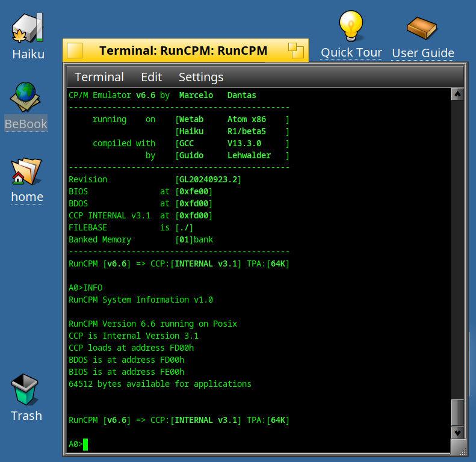Click 'GCC V13.3.0' compiler line
This screenshot has width=476, height=462.
pos(232,143)
